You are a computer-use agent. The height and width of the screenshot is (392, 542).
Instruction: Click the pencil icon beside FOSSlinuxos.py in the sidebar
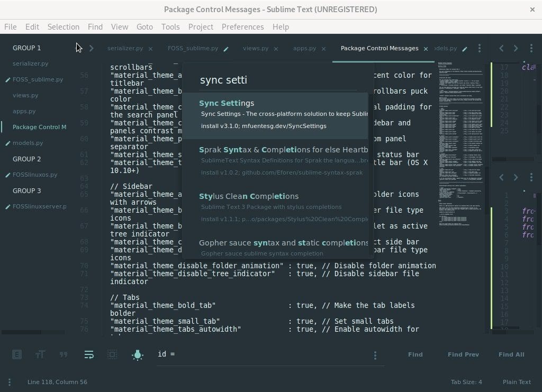click(x=7, y=175)
